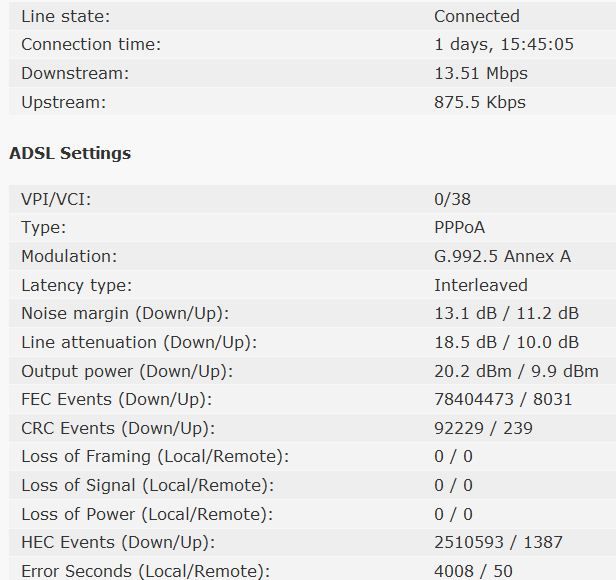The image size is (616, 580).
Task: Select the Loss of Signal row label
Action: (147, 485)
